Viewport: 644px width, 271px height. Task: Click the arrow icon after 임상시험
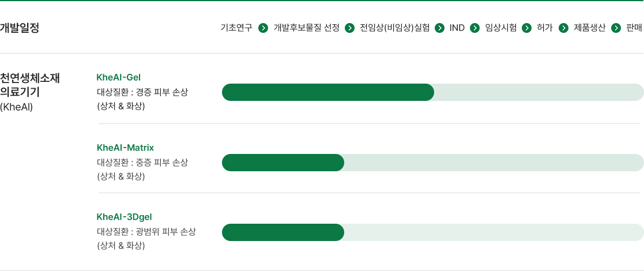click(526, 28)
